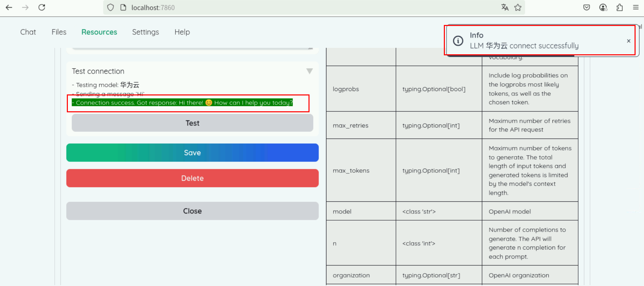Open the Help tab

[182, 32]
